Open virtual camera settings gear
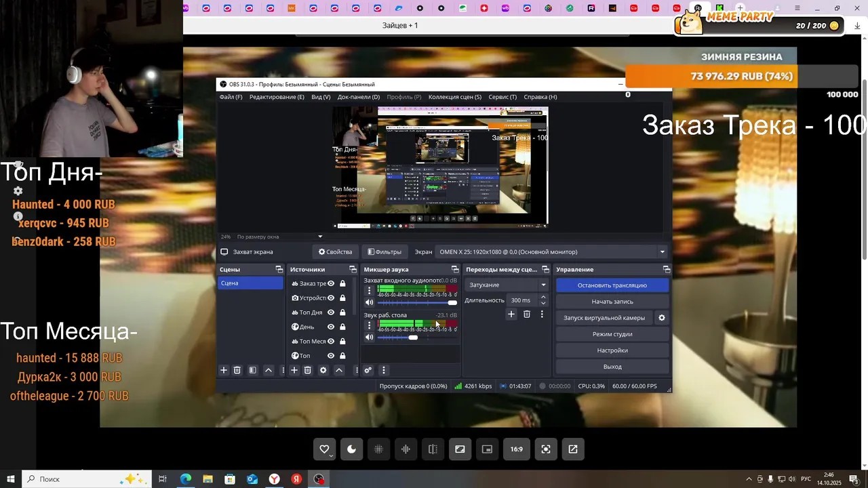This screenshot has height=488, width=868. point(662,318)
